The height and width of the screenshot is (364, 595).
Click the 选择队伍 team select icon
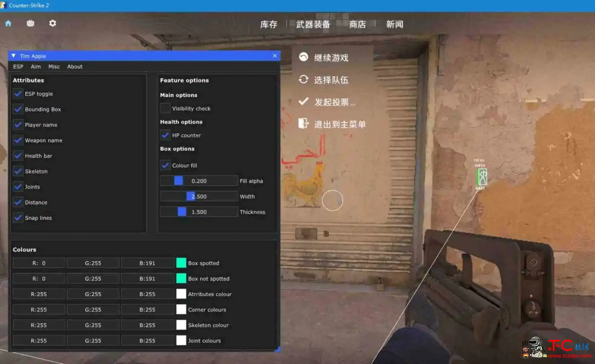pos(303,79)
